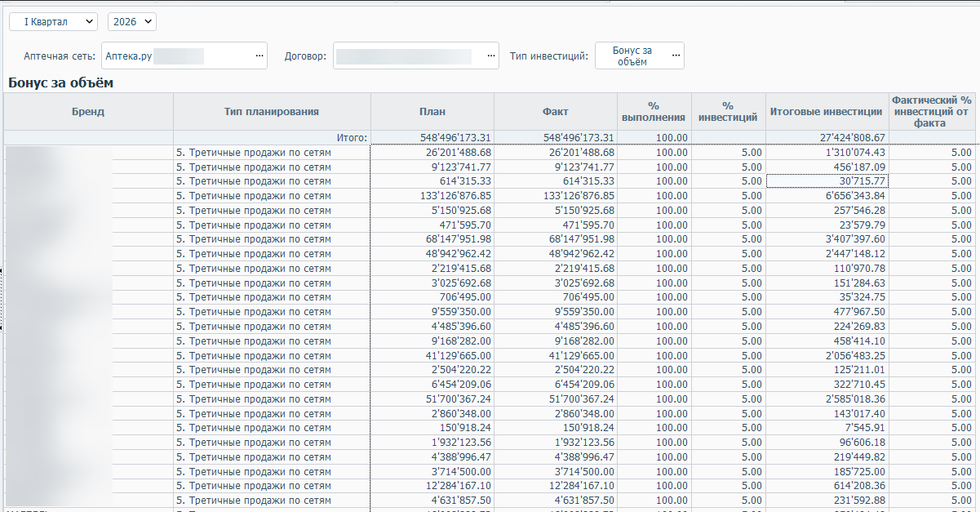Sort by the План column header

click(432, 112)
